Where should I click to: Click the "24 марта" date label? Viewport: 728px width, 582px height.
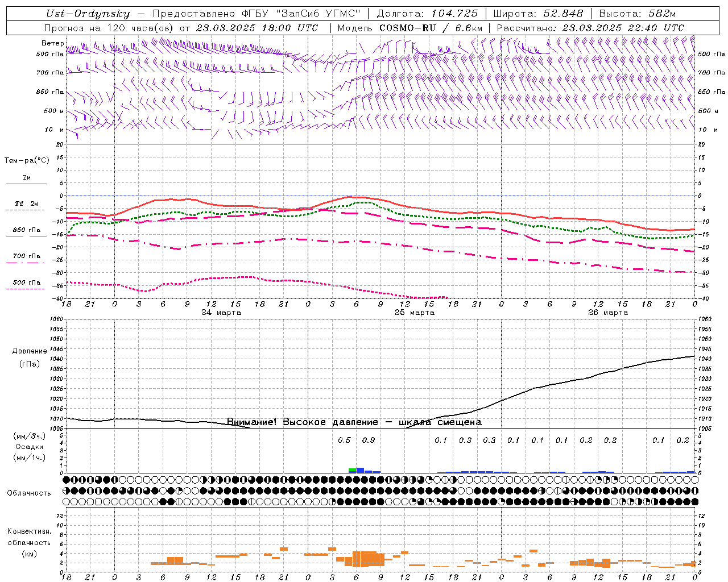click(x=222, y=313)
